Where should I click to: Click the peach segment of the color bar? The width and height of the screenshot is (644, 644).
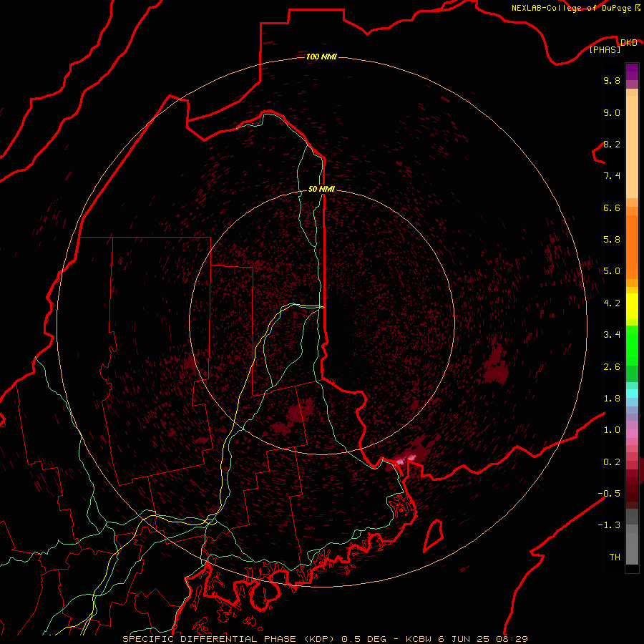pyautogui.click(x=632, y=147)
